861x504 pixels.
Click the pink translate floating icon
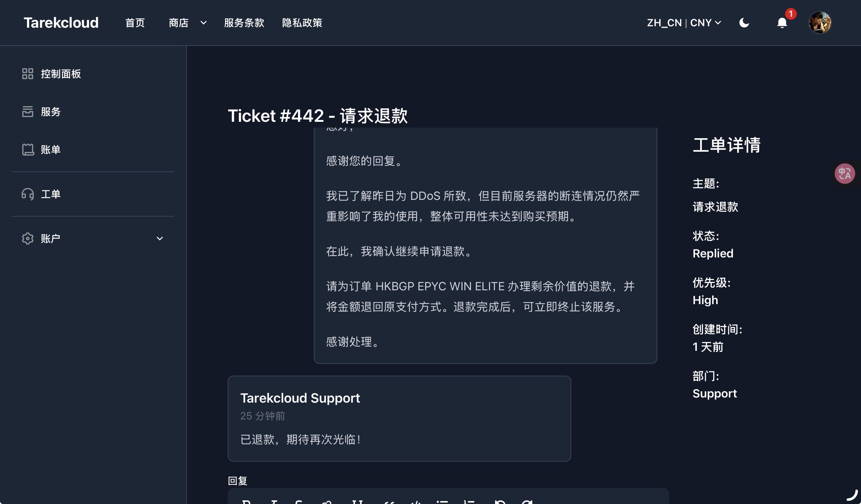pyautogui.click(x=845, y=174)
